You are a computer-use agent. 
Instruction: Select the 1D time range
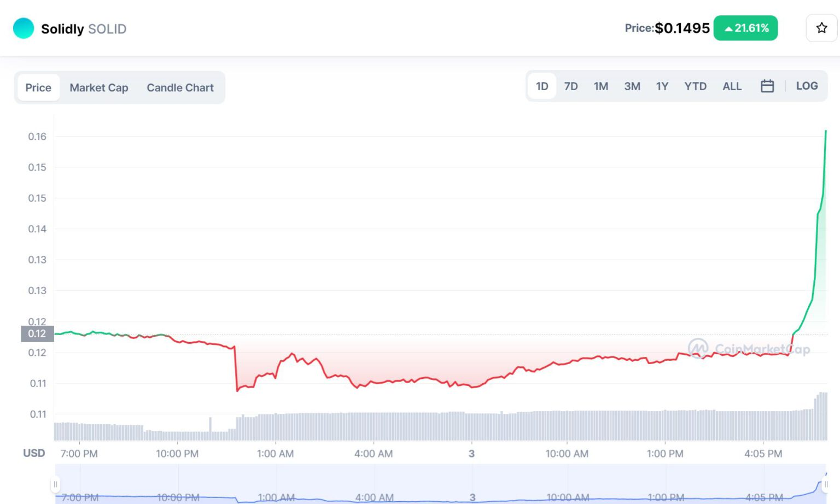pos(541,86)
